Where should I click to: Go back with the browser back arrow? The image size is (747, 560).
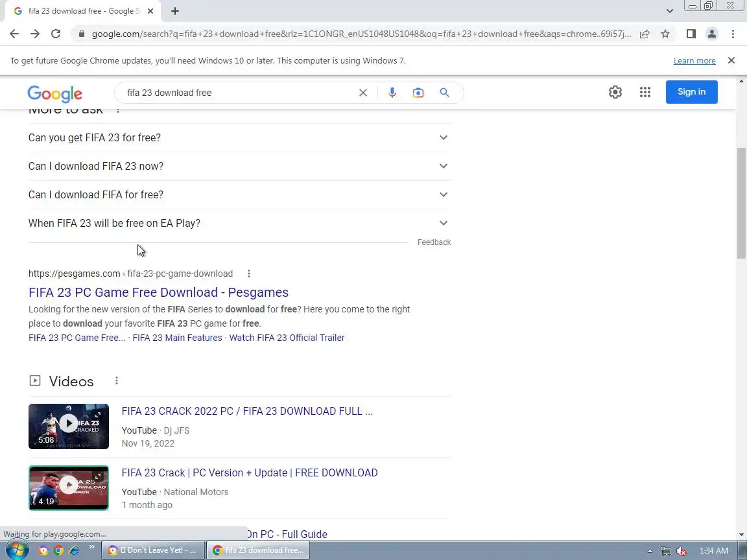[14, 34]
